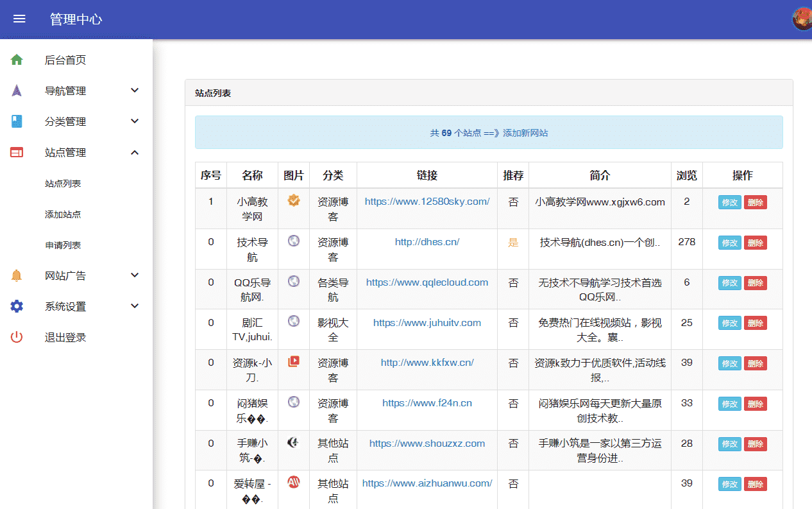812x509 pixels.
Task: Open the https://www.qqlecloud.com link
Action: pos(427,282)
